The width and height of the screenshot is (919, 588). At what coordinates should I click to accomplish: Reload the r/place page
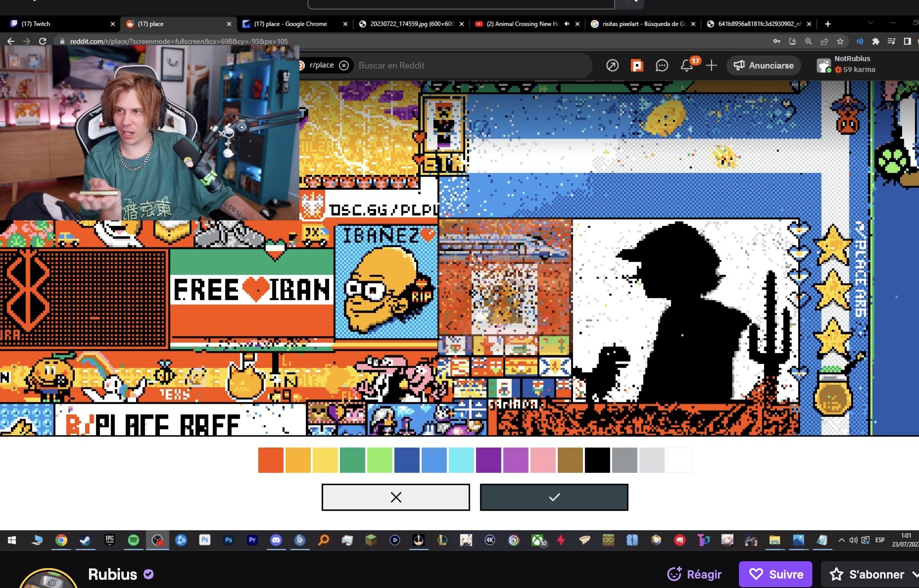(x=42, y=41)
